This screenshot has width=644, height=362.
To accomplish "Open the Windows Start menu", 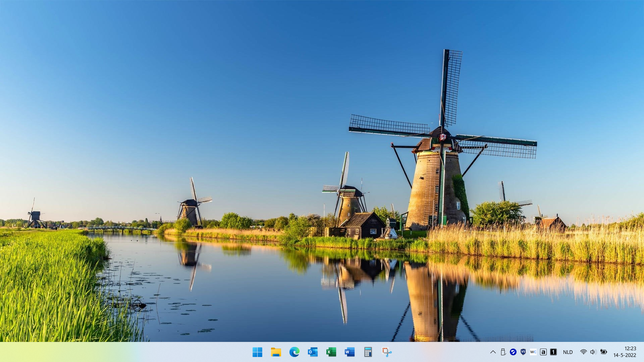I will (x=257, y=352).
